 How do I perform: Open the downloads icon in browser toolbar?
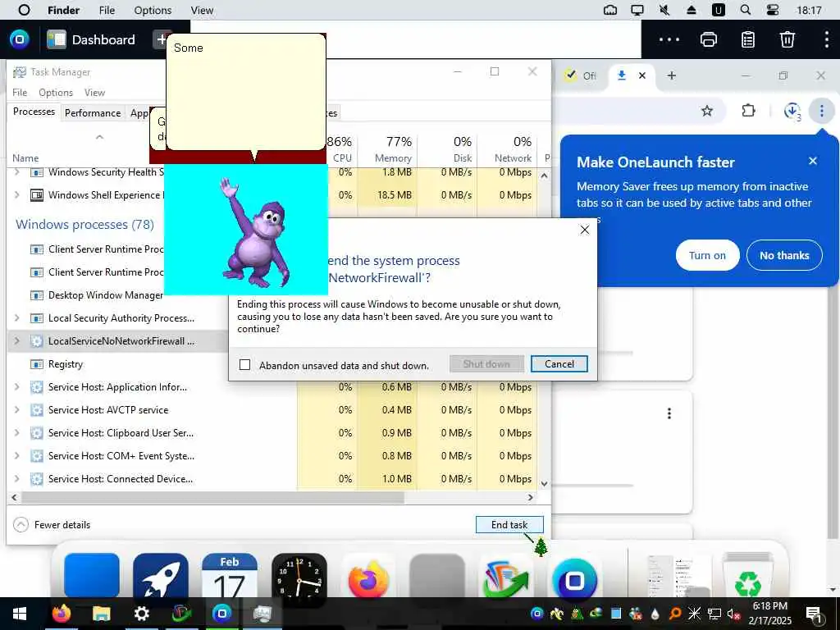click(x=792, y=111)
